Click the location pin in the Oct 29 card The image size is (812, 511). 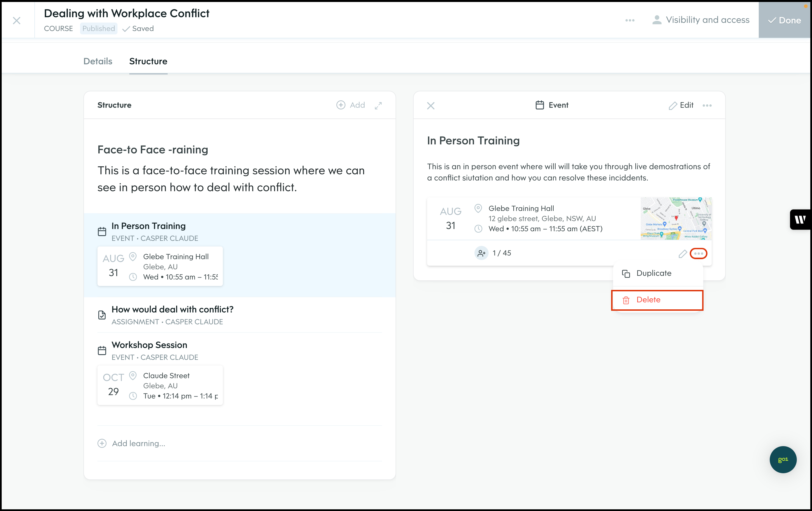tap(133, 375)
